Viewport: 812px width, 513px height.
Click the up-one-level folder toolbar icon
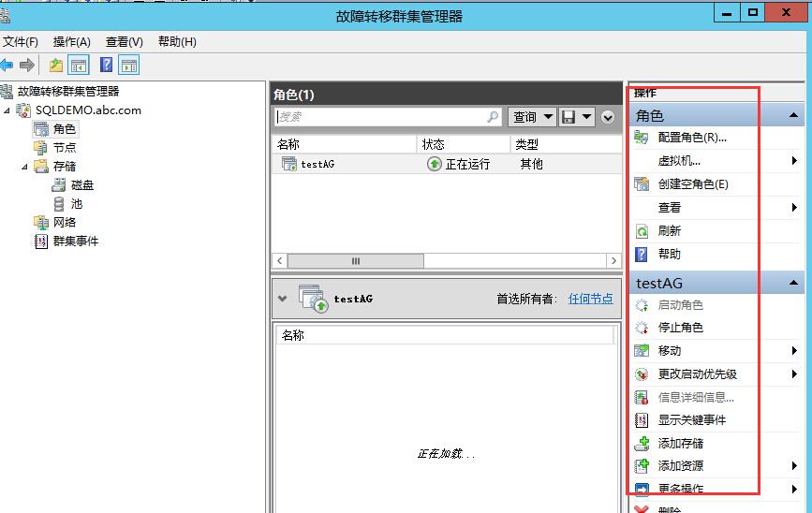pos(56,66)
